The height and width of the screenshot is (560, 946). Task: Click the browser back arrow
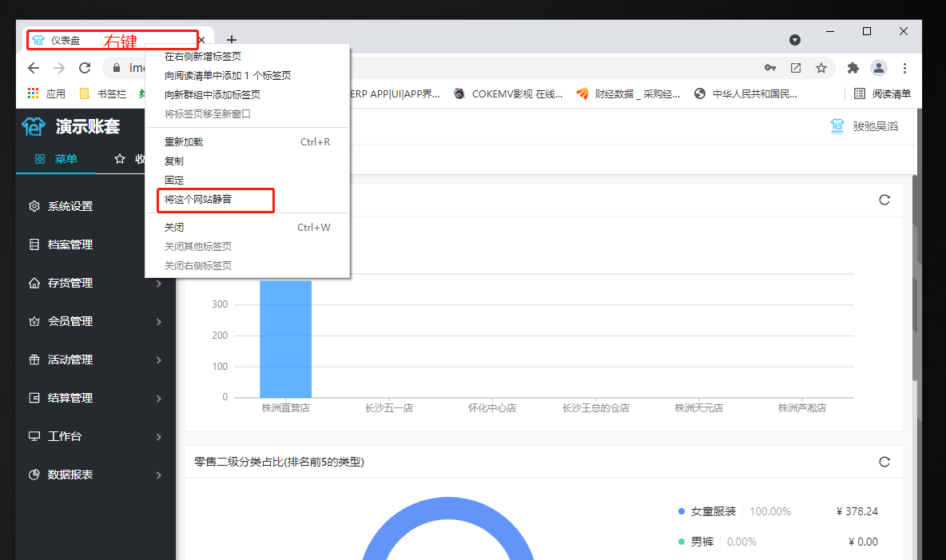pyautogui.click(x=34, y=68)
